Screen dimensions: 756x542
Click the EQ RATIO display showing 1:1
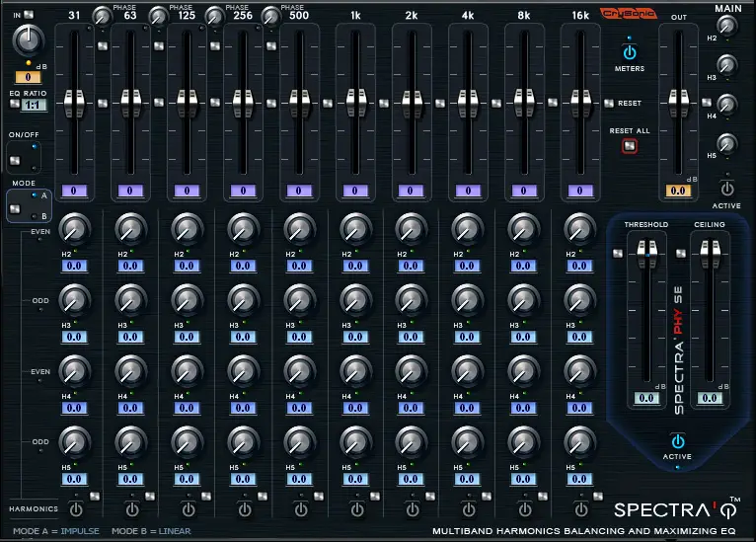(34, 105)
